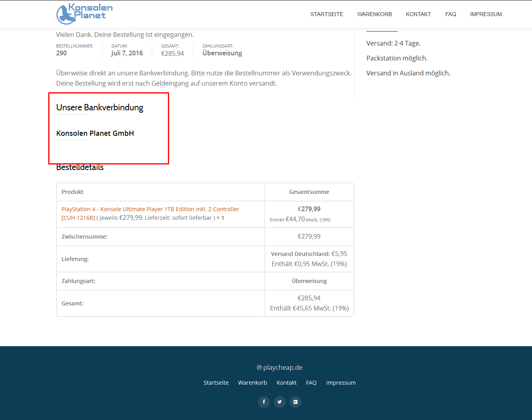Click the €279,99 product price cell
This screenshot has width=532, height=420.
[309, 214]
